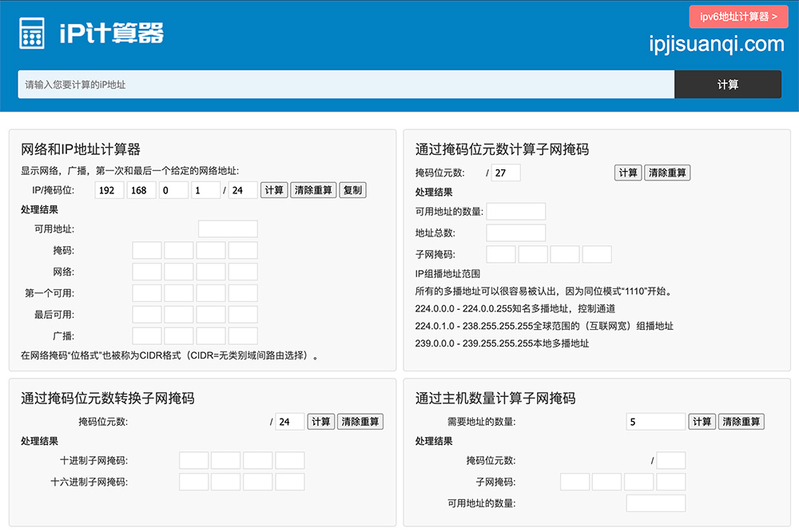Click 清除重算 in 通过掩码位元数计算子网掩码 panel
Viewport: 799px width, 532px height.
pyautogui.click(x=668, y=173)
